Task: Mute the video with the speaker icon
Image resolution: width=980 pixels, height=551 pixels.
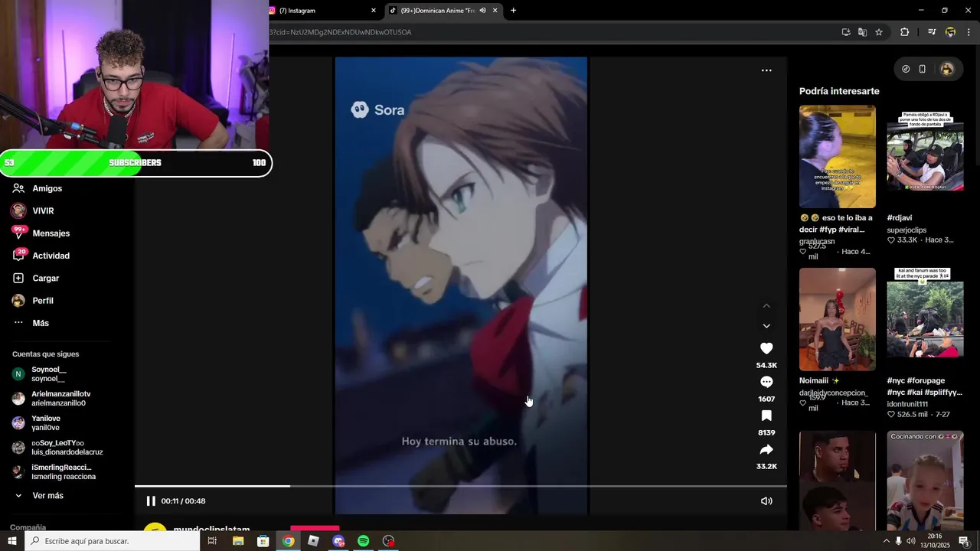Action: pyautogui.click(x=766, y=501)
